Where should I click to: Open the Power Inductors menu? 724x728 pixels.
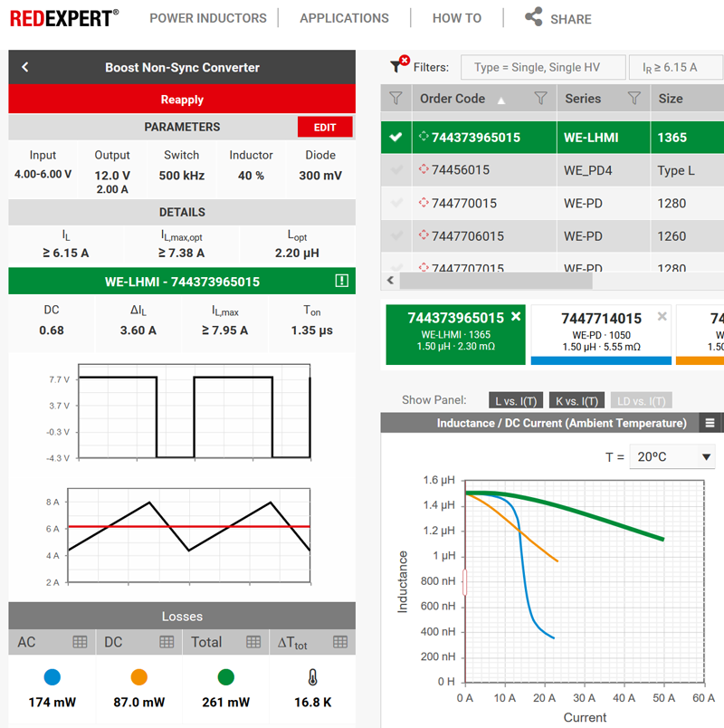coord(208,18)
